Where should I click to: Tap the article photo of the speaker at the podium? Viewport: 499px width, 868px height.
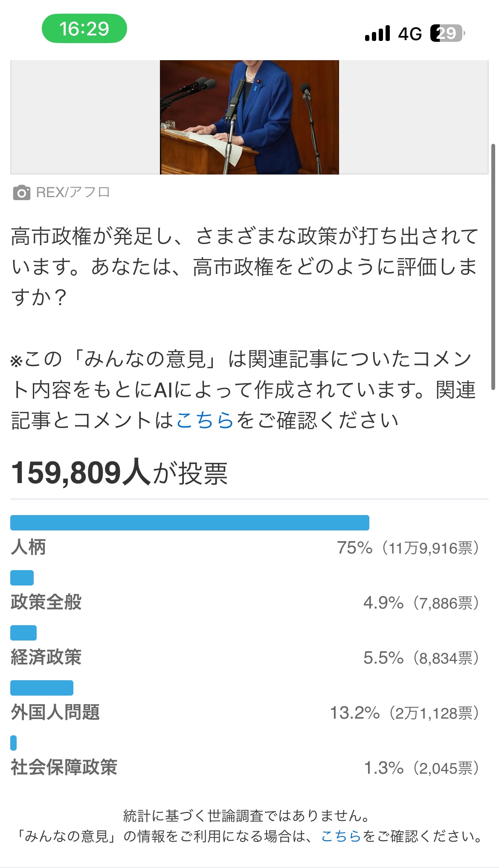249,117
